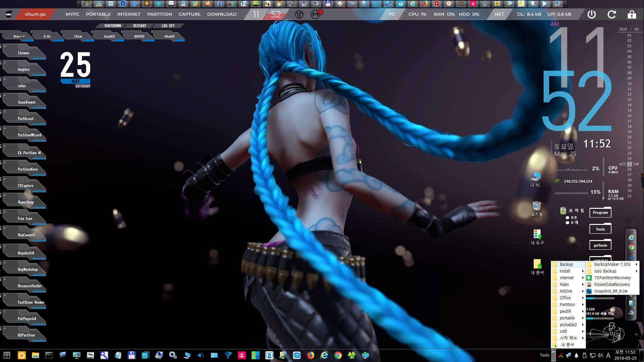Click the floppy disk icon in top dock
The image size is (644, 362).
(x=328, y=4)
